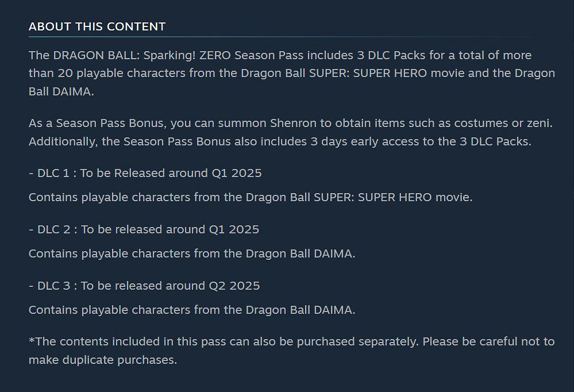The height and width of the screenshot is (392, 574).
Task: Click the divider line under the heading
Action: tap(282, 36)
